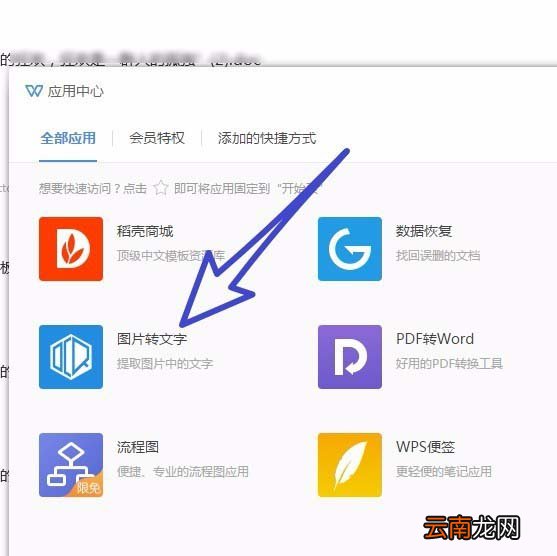Click description 顶级中文模板资源库
557x556 pixels.
[171, 255]
